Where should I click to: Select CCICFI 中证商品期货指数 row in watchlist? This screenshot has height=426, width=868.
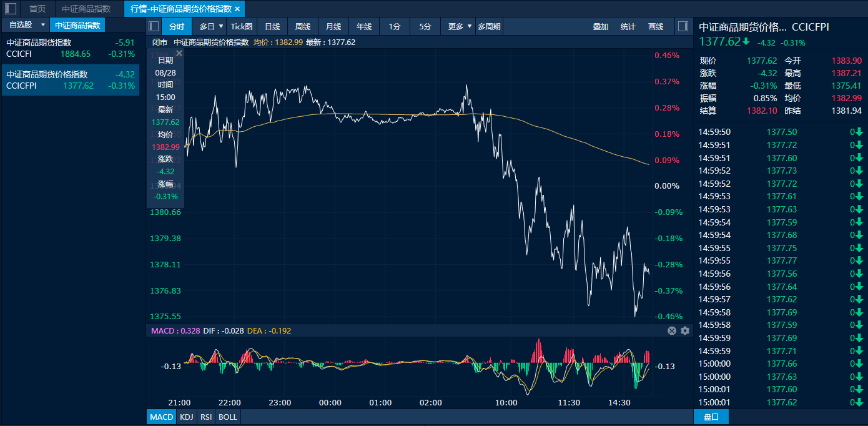tap(70, 48)
